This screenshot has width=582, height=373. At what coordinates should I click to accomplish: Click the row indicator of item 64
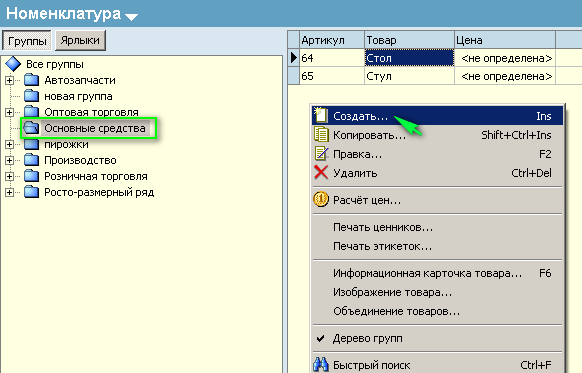(x=294, y=58)
